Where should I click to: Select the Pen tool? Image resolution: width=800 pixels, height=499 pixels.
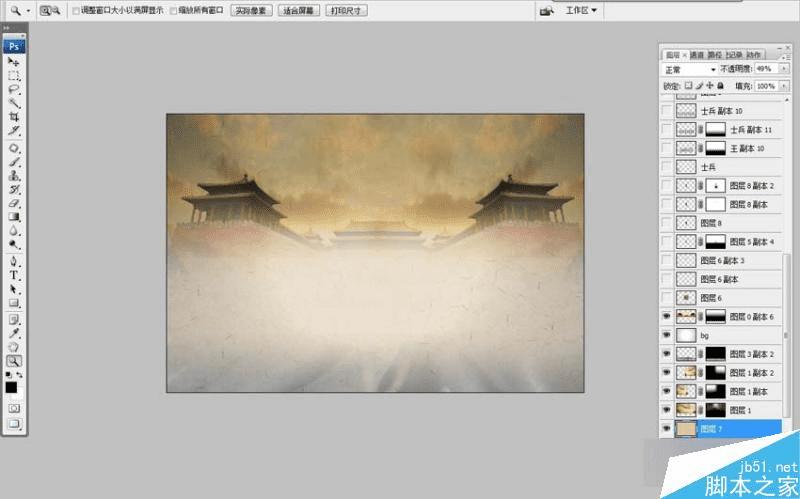14,262
